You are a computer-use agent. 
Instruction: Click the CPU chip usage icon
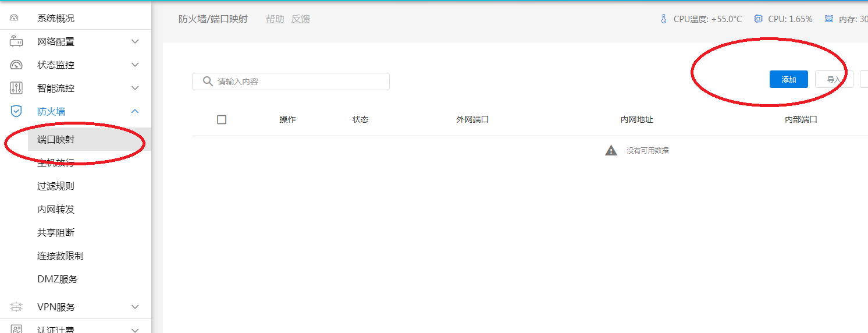[x=758, y=19]
